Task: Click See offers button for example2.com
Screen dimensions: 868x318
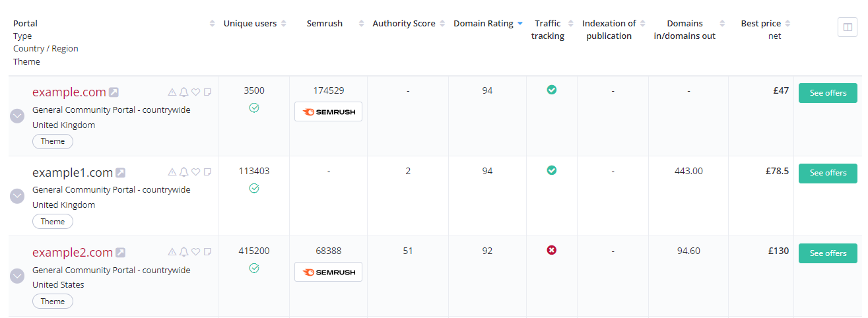Action: click(x=828, y=253)
